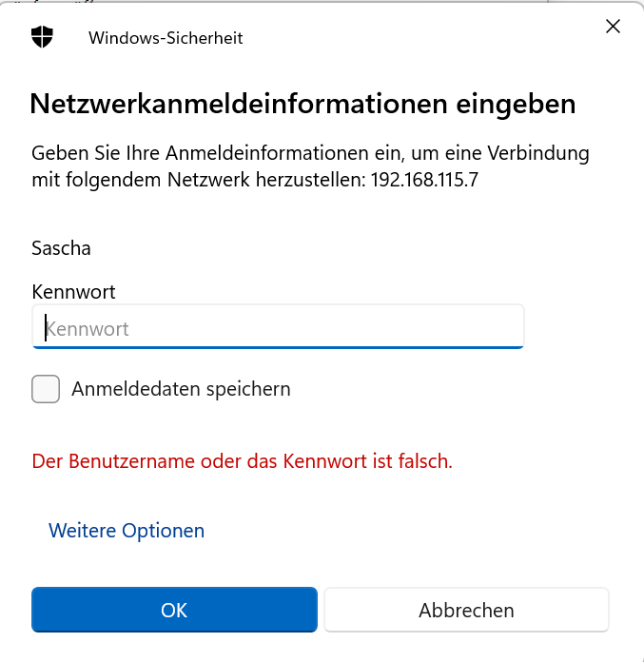Click the 'Netzwerkanmeldeinformationen eingeben' heading
This screenshot has width=644, height=662.
coord(302,104)
